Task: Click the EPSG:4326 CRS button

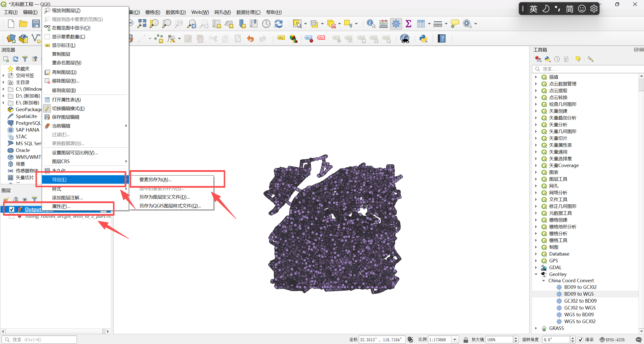Action: click(x=612, y=339)
